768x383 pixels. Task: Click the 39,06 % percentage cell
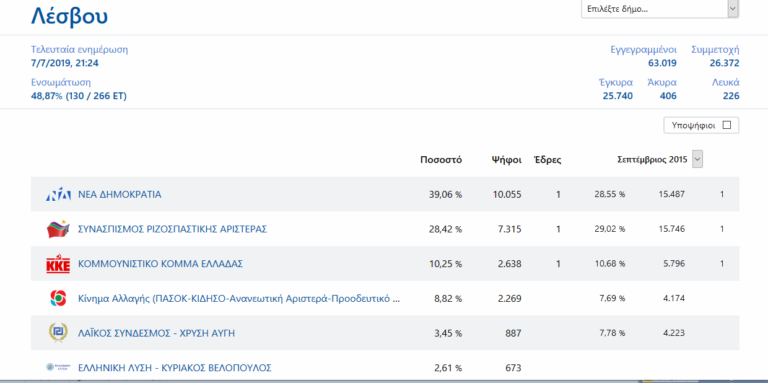click(445, 195)
